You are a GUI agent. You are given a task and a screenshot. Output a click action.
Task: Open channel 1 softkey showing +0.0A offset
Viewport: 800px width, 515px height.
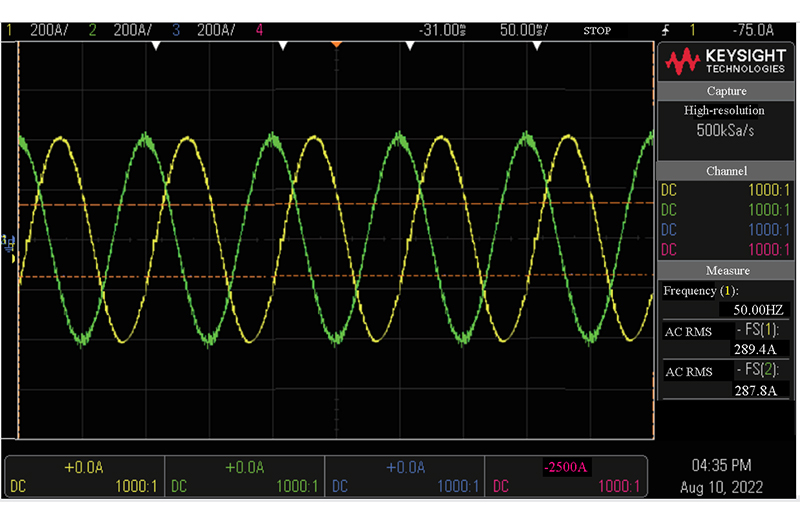84,477
